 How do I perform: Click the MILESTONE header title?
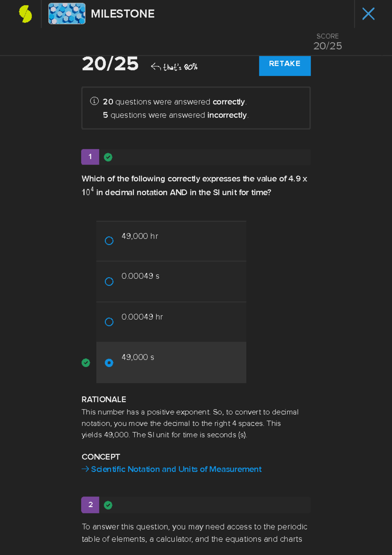[123, 14]
